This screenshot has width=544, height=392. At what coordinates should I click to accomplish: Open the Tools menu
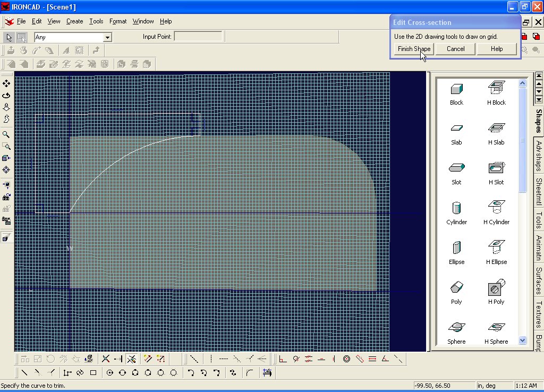[x=96, y=21]
